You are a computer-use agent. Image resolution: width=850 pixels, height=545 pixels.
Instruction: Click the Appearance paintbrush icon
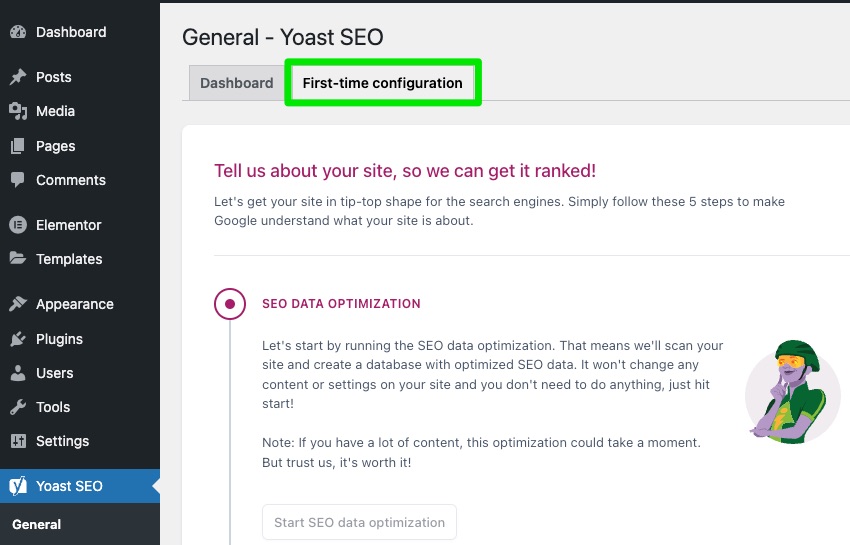coord(18,304)
